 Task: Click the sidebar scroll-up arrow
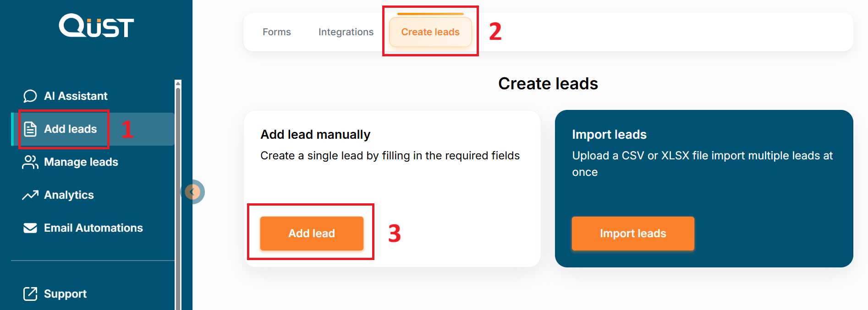click(178, 83)
